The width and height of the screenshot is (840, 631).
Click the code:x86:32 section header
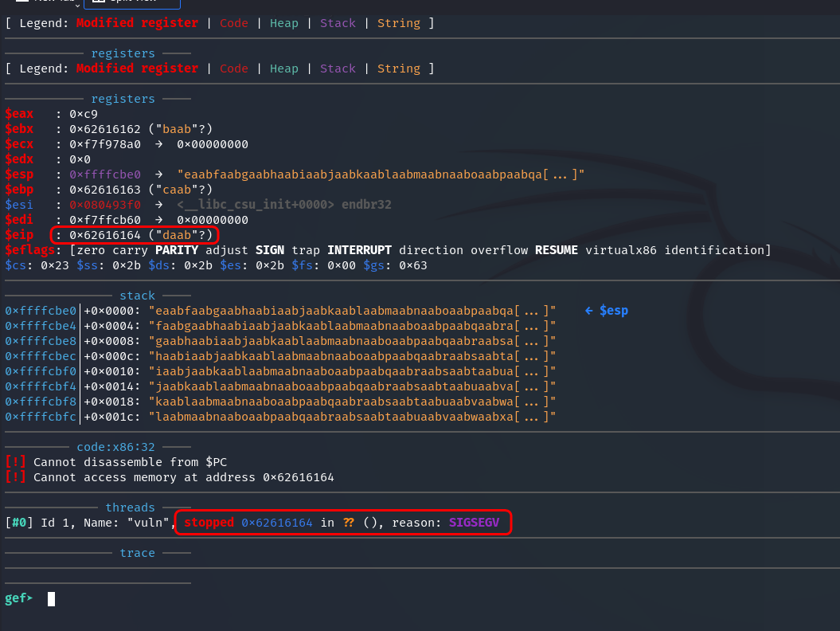click(115, 447)
